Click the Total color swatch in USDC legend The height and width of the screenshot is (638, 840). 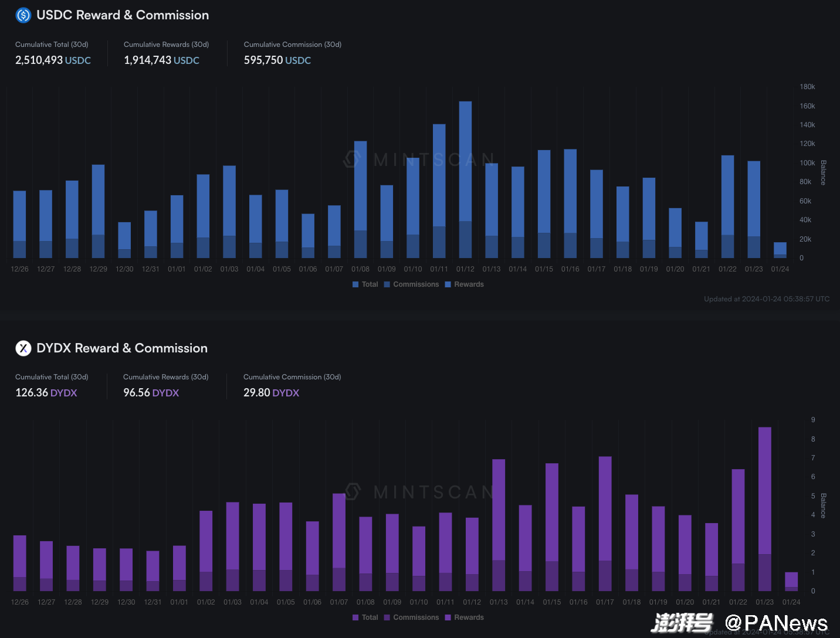(355, 284)
